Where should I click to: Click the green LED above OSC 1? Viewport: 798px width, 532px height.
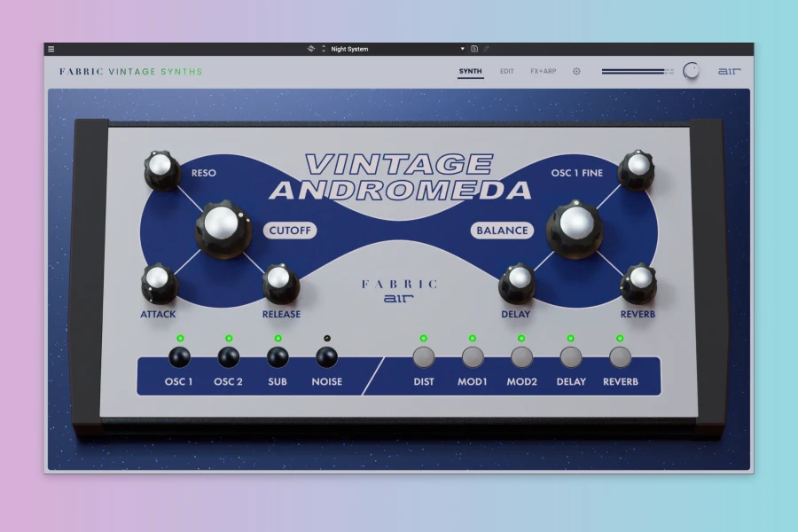pyautogui.click(x=180, y=338)
